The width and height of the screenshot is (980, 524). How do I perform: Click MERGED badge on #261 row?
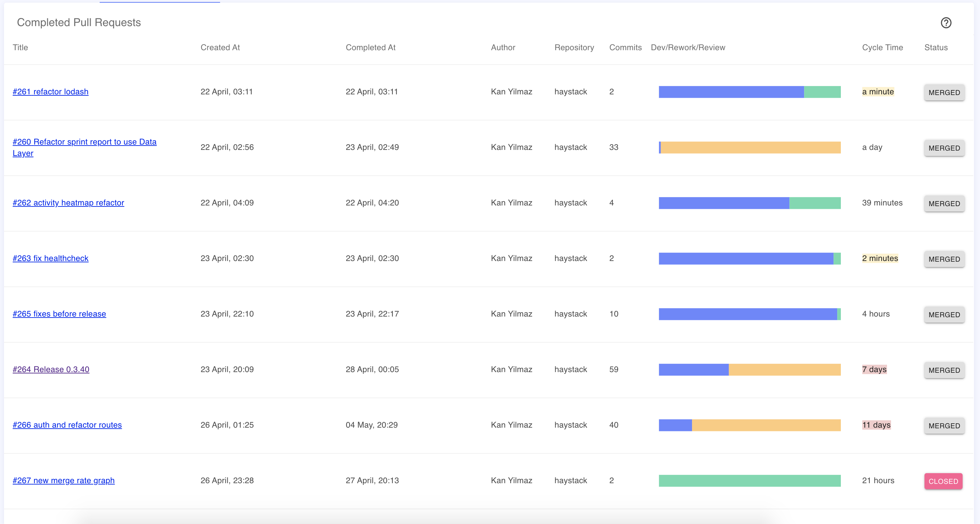click(x=944, y=92)
